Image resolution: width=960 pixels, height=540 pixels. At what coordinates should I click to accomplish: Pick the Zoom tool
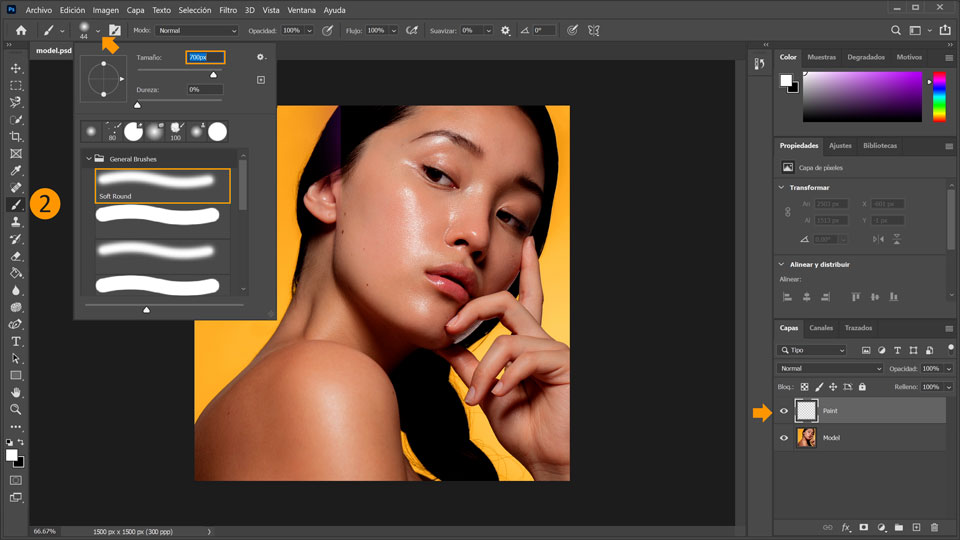tap(16, 409)
